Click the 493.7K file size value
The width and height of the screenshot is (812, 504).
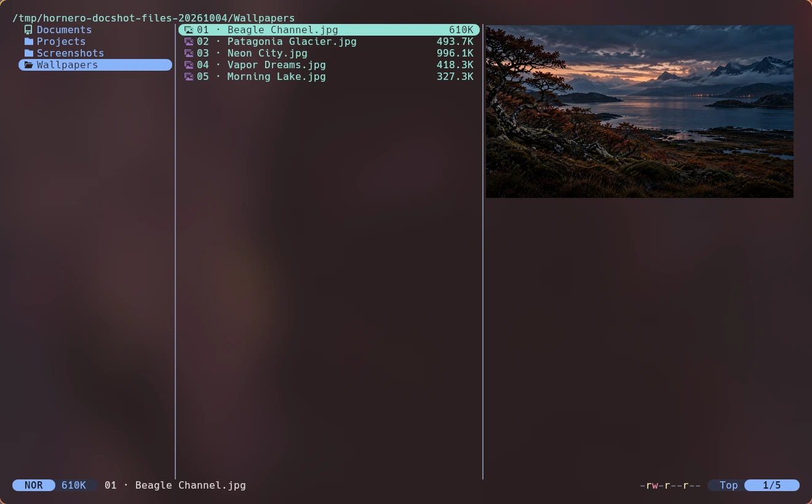455,41
